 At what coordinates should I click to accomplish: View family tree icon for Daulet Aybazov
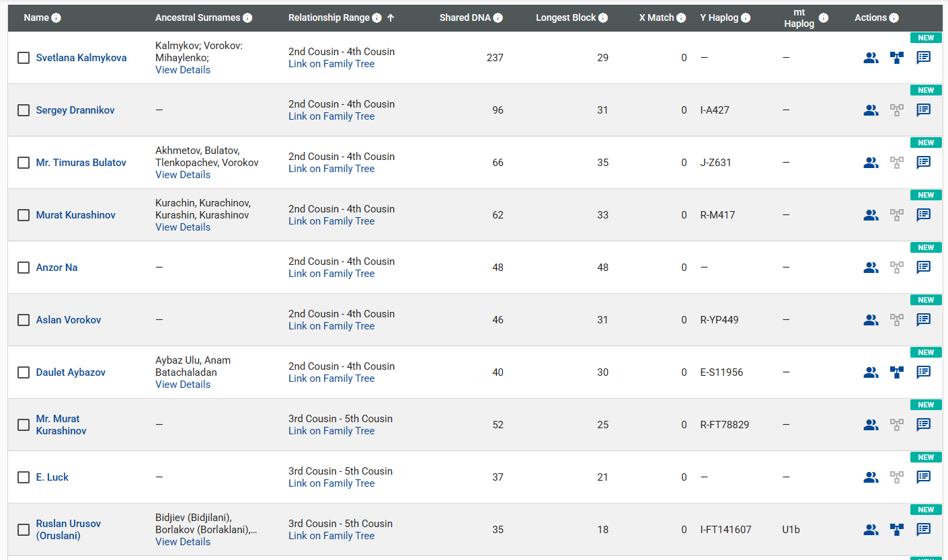896,372
